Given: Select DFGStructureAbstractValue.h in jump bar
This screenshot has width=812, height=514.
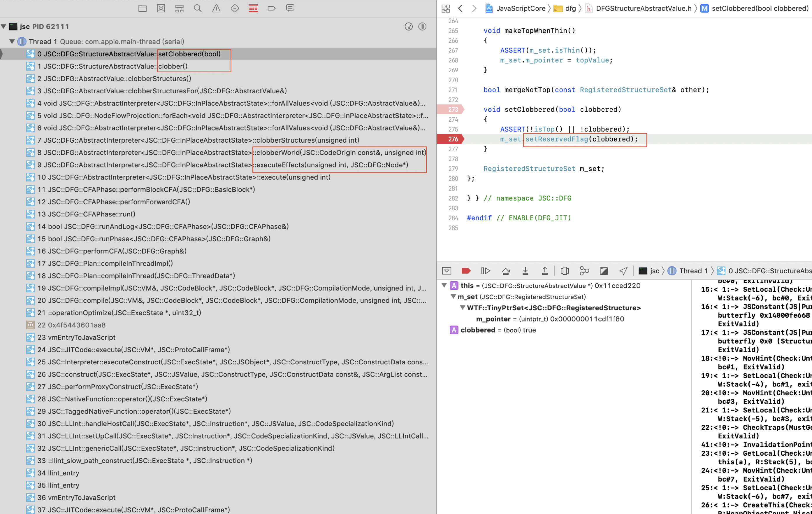Looking at the screenshot, I should click(x=644, y=8).
